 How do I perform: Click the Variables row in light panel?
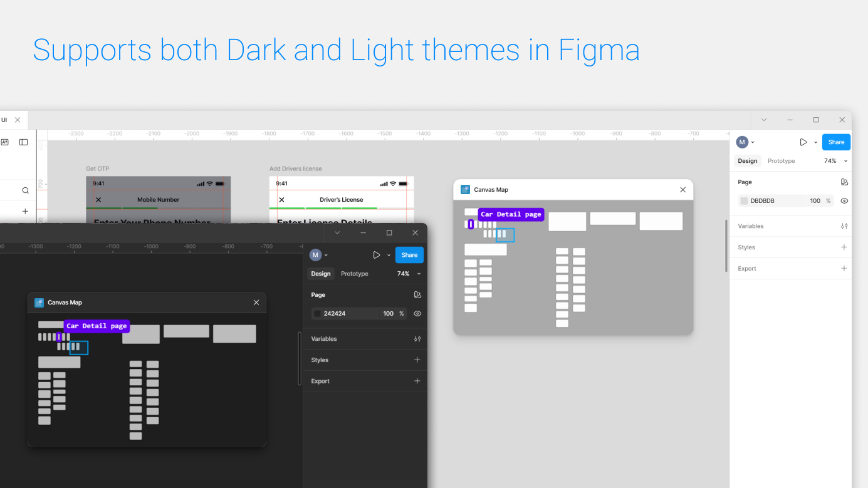[792, 226]
